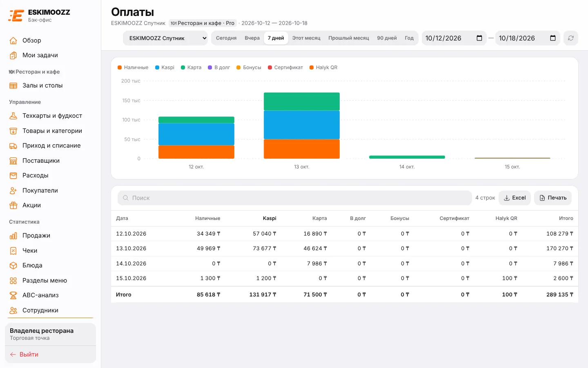
Task: Open calendar picker for start date 10/12/2026
Action: click(x=479, y=38)
